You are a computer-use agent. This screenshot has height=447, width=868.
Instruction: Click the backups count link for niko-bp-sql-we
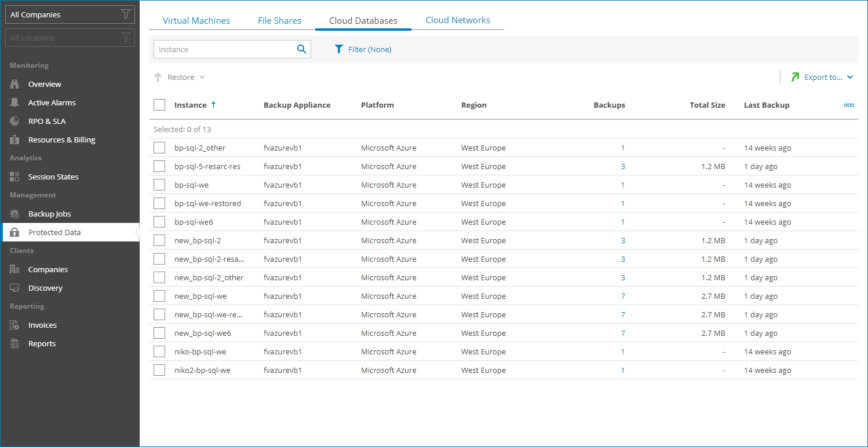coord(623,351)
